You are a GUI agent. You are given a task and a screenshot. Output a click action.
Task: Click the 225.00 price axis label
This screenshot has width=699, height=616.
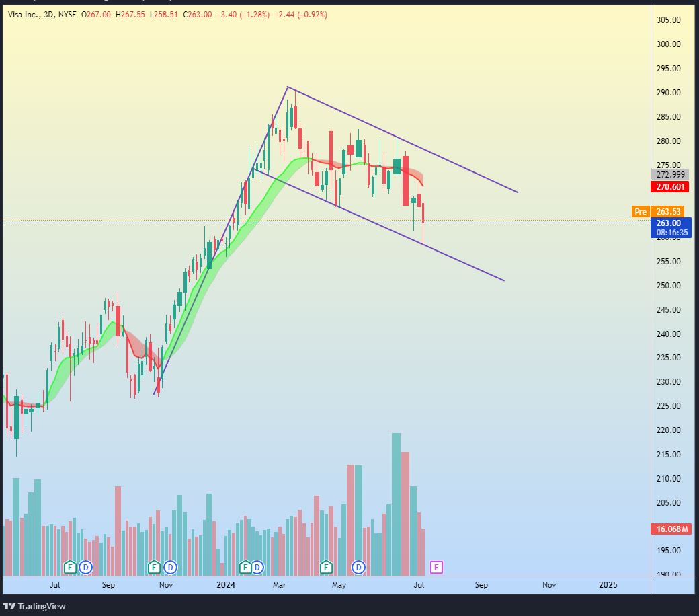(x=668, y=406)
